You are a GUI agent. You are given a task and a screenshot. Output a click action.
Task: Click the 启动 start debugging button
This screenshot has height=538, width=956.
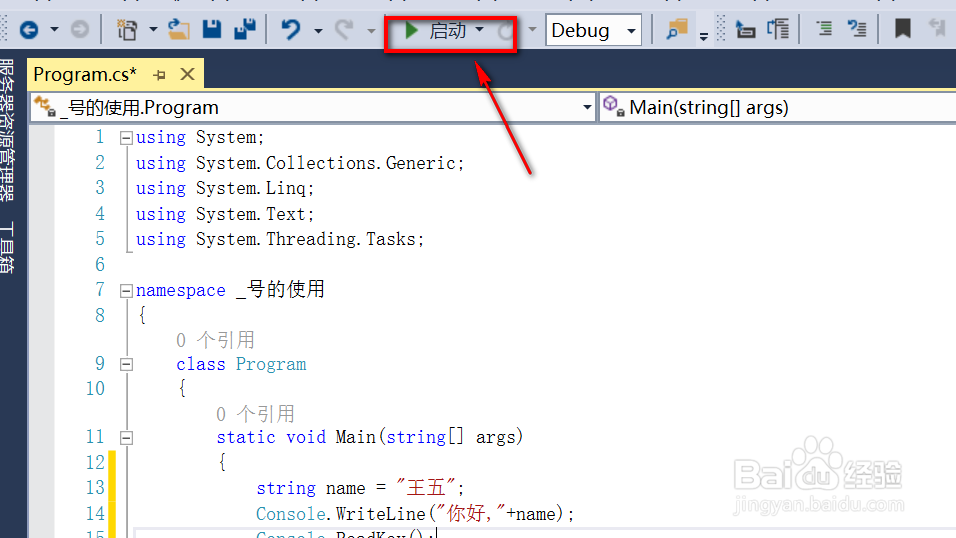436,30
